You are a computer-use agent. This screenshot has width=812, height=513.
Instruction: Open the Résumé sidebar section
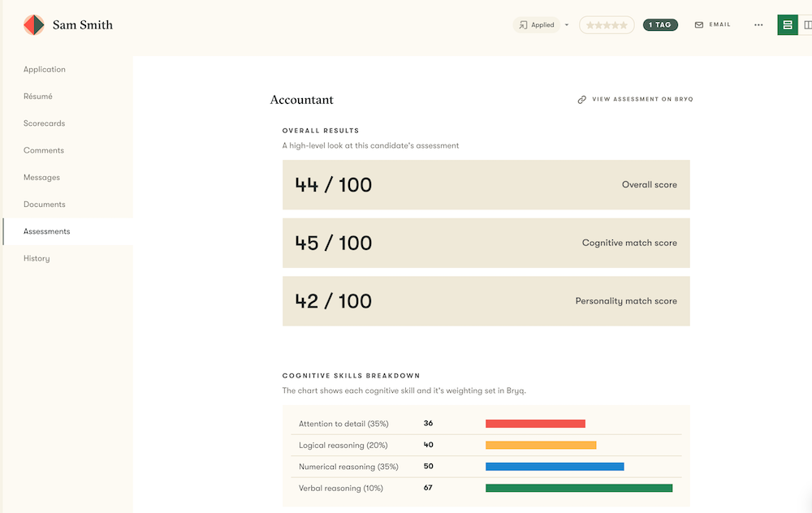(38, 97)
